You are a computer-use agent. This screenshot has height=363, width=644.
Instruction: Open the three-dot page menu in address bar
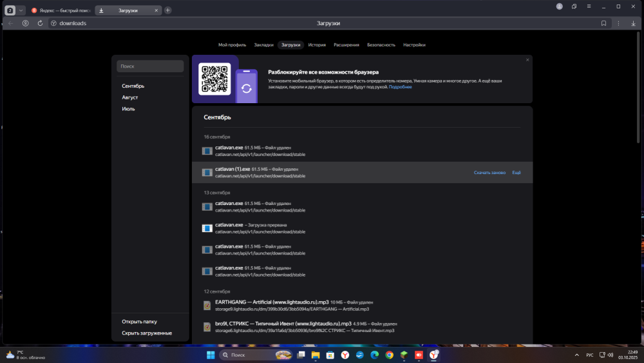[618, 23]
